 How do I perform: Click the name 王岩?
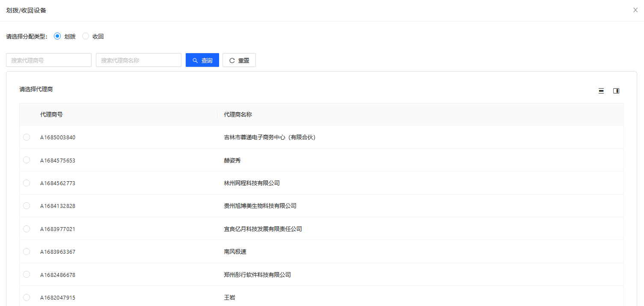[x=229, y=297]
